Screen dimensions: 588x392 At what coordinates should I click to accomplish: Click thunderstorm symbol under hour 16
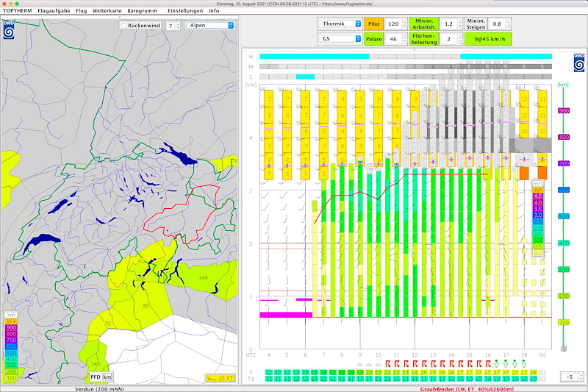(x=488, y=364)
